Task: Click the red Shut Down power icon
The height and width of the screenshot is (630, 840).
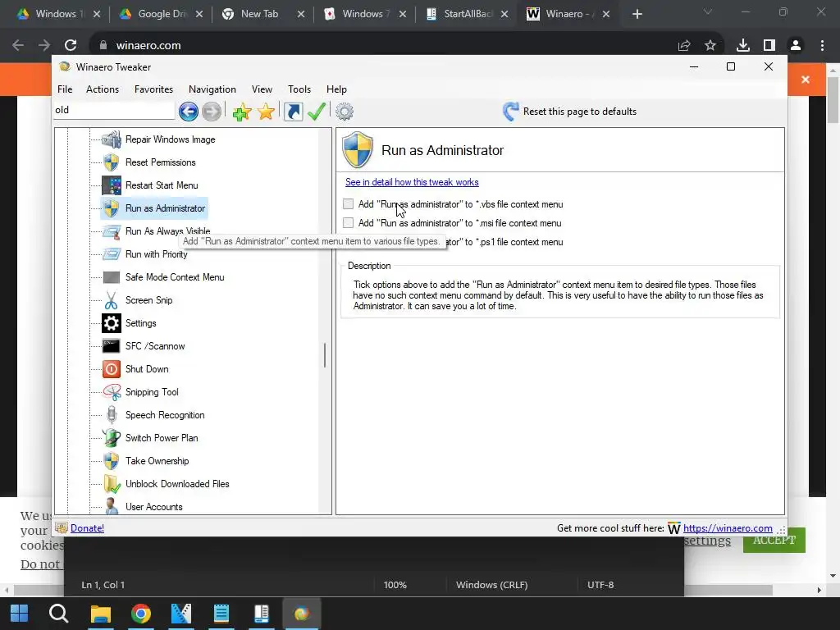Action: pyautogui.click(x=112, y=369)
